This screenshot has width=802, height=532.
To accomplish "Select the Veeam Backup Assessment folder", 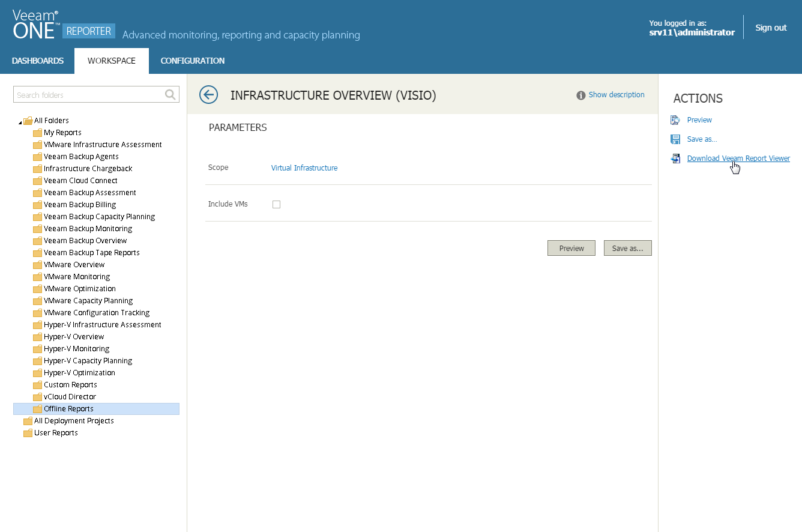I will [90, 193].
